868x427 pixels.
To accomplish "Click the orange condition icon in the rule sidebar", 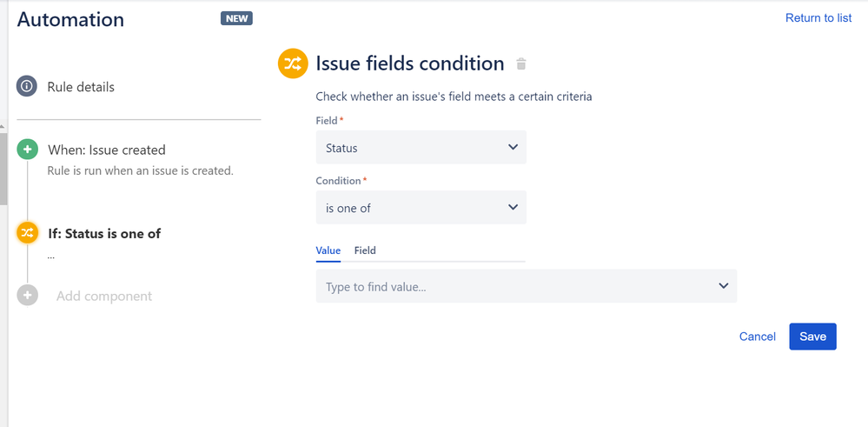I will [27, 233].
